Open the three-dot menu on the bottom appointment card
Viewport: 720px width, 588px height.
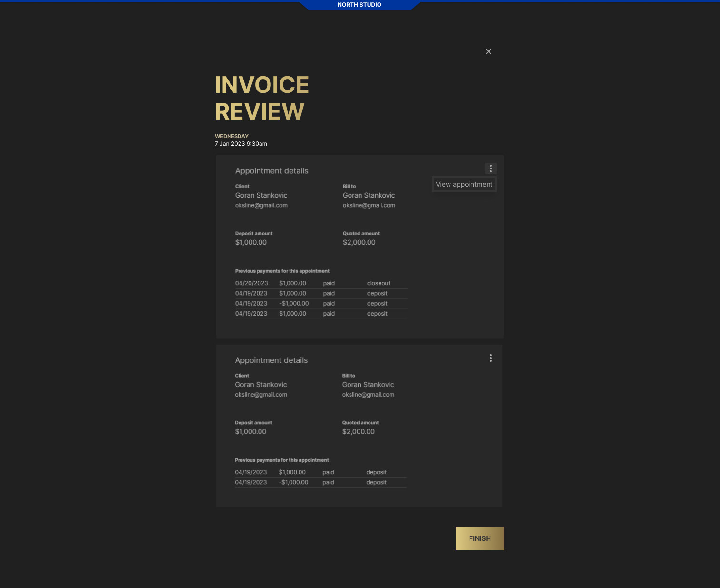click(x=491, y=358)
